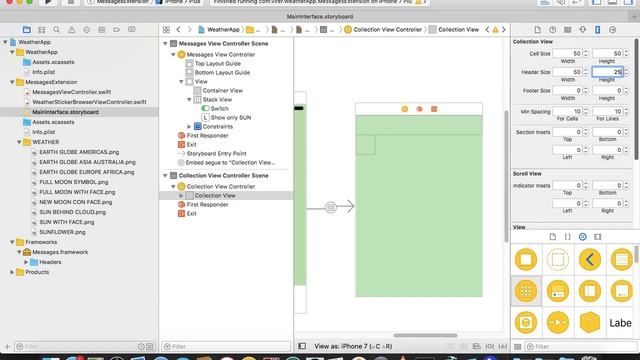Open the Test navigator icon
Image resolution: width=640 pixels, height=360 pixels.
click(x=87, y=30)
